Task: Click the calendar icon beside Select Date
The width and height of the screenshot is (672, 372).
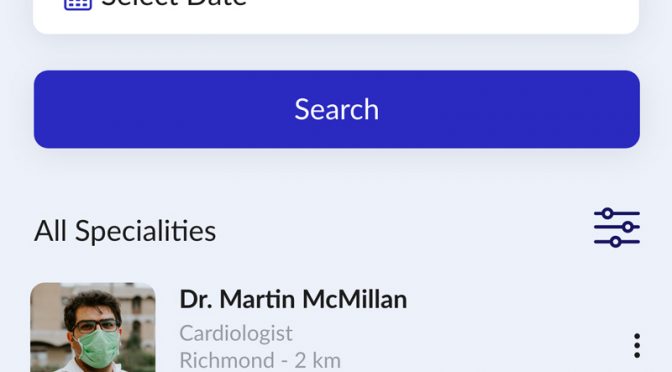Action: [x=78, y=4]
